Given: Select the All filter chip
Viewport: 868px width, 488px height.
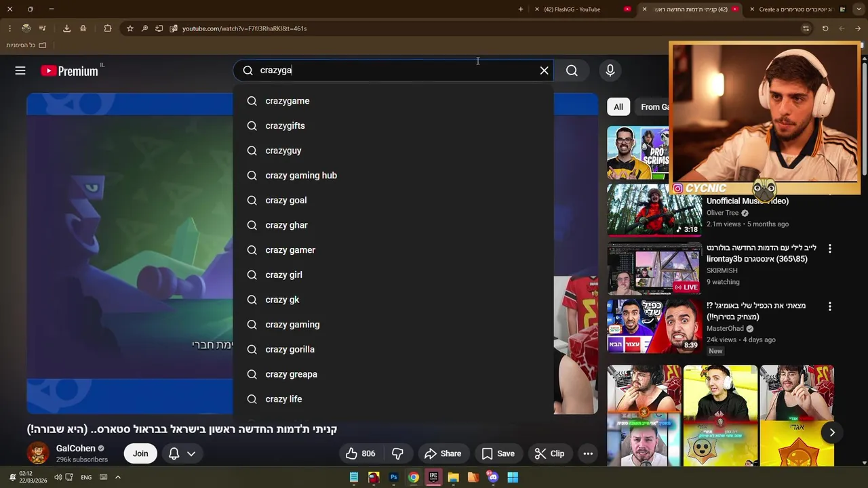Looking at the screenshot, I should pos(618,106).
